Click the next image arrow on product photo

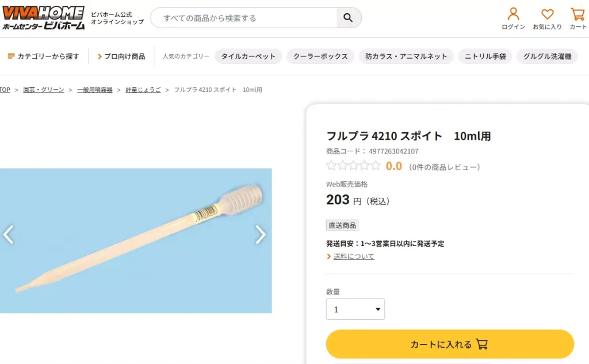(x=261, y=235)
